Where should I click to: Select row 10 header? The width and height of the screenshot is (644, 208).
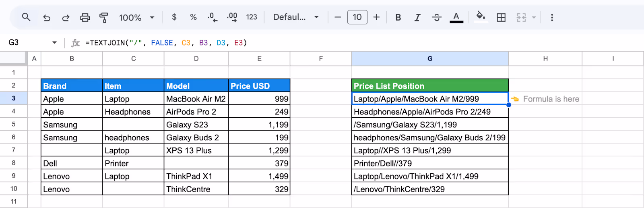[x=14, y=189]
